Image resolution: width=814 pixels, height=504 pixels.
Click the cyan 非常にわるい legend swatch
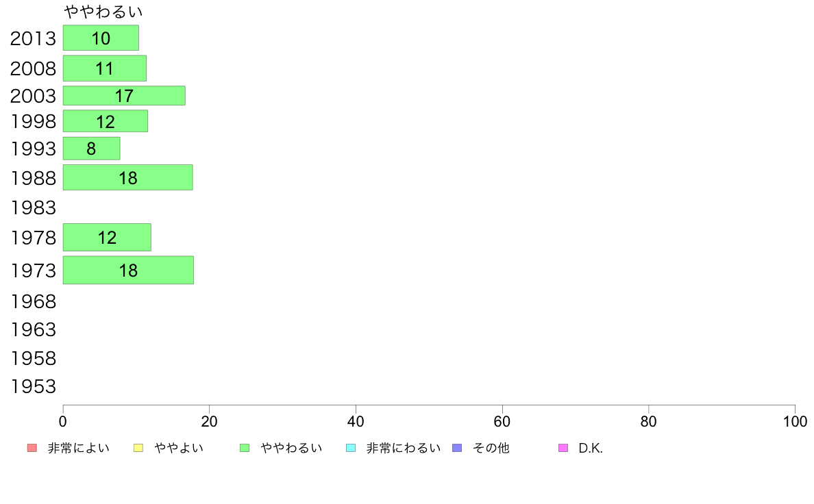coord(351,448)
